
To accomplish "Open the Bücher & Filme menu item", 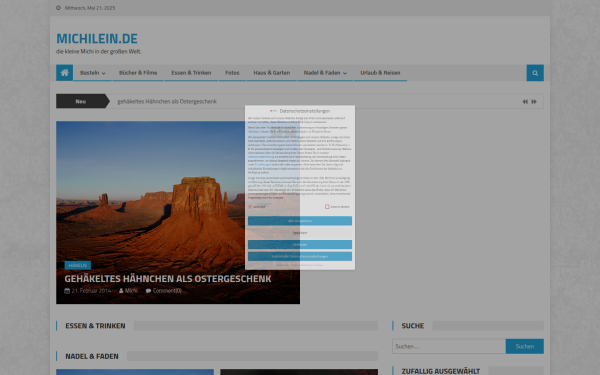I will 138,73.
